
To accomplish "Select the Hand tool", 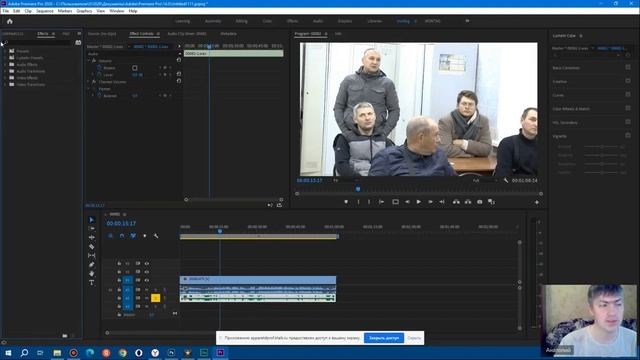I will point(91,273).
